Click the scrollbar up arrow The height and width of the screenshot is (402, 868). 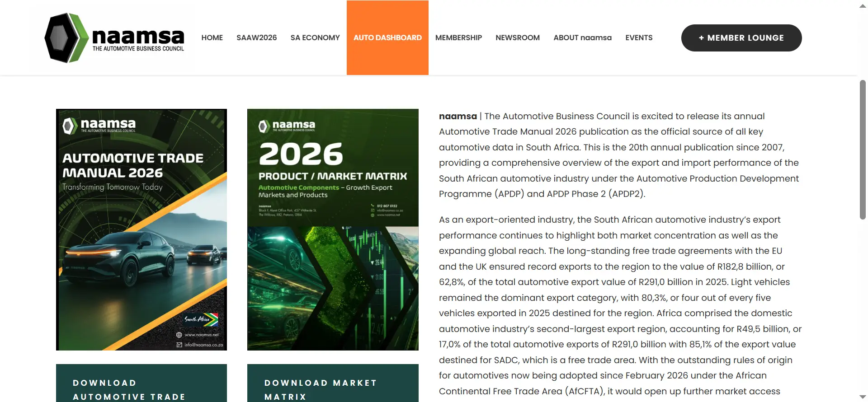[863, 6]
